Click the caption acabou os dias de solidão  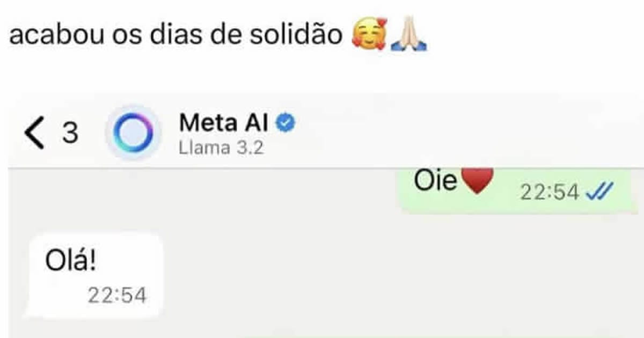[175, 35]
